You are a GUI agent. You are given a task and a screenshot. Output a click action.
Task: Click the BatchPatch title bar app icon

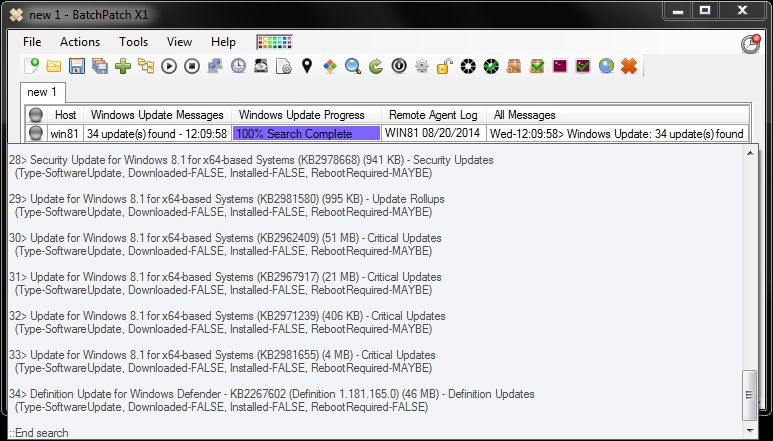[x=16, y=14]
